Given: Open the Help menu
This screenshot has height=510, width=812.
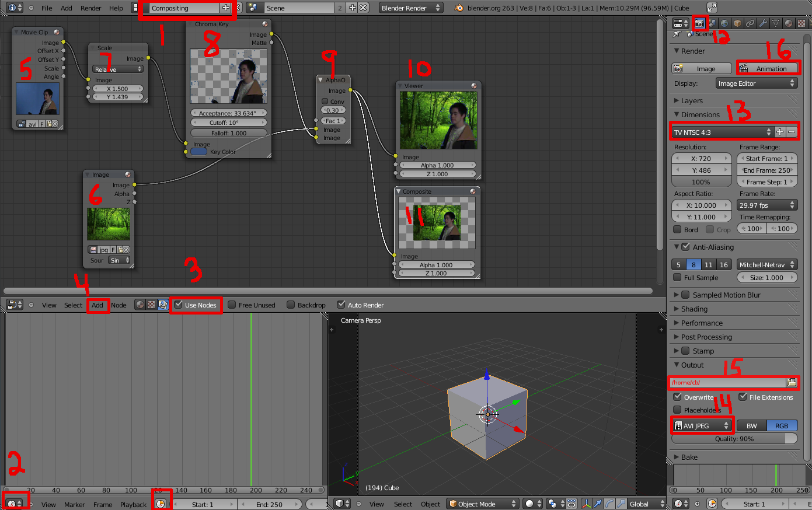Looking at the screenshot, I should (116, 8).
